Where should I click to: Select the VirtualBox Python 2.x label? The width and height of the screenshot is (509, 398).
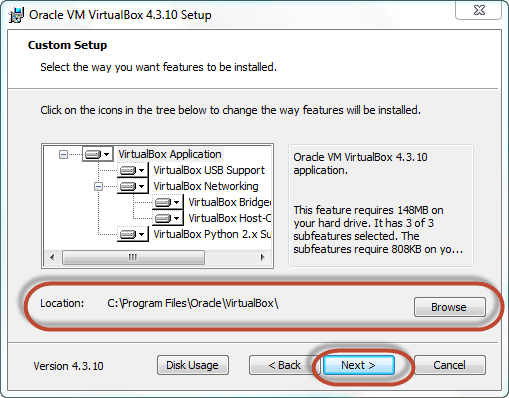click(212, 234)
